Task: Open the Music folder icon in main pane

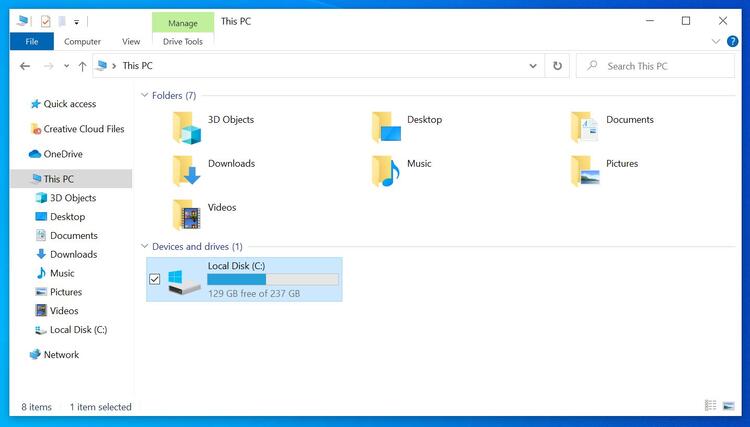Action: tap(386, 171)
